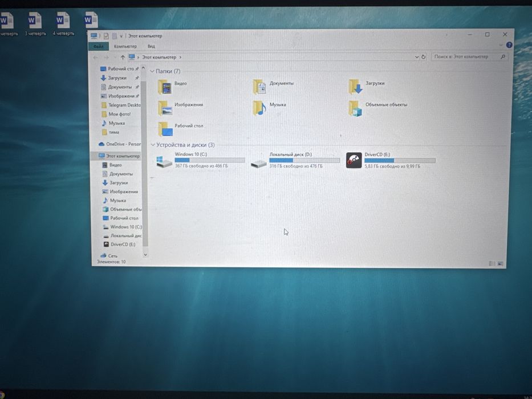
Task: Collapse the Устройства и диски (3) group
Action: (x=153, y=145)
